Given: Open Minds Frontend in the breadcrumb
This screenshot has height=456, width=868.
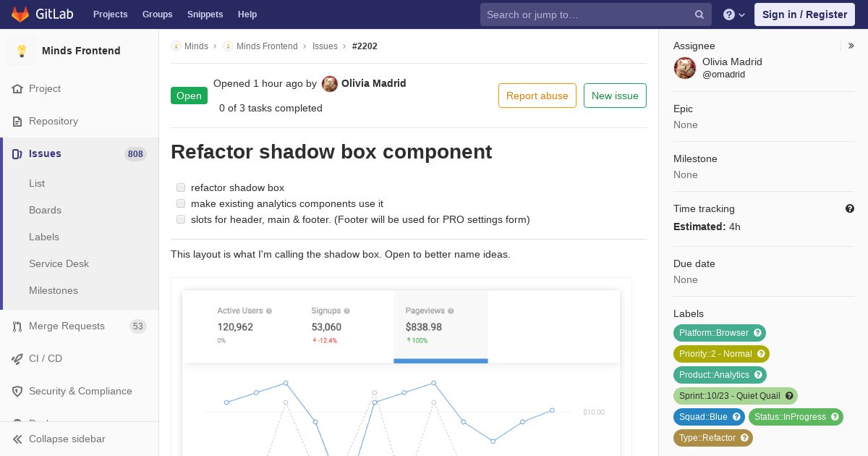Looking at the screenshot, I should point(267,46).
